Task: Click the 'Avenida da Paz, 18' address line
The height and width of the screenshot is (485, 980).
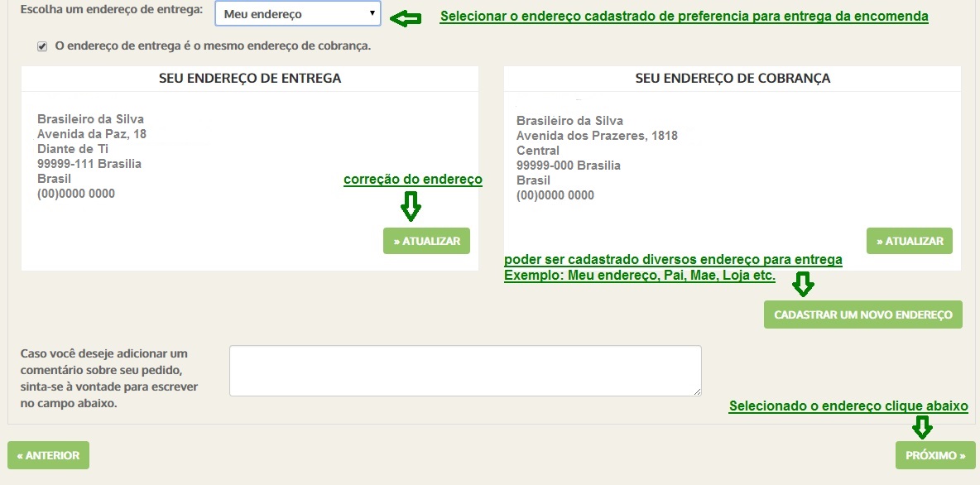Action: pos(92,134)
